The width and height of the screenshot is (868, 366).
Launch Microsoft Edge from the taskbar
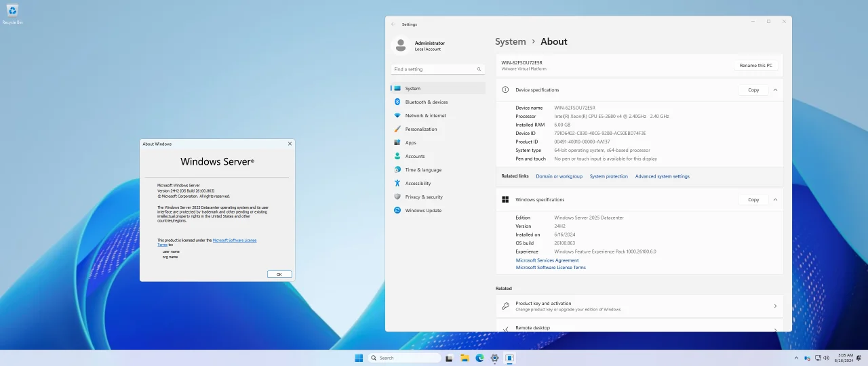coord(479,358)
